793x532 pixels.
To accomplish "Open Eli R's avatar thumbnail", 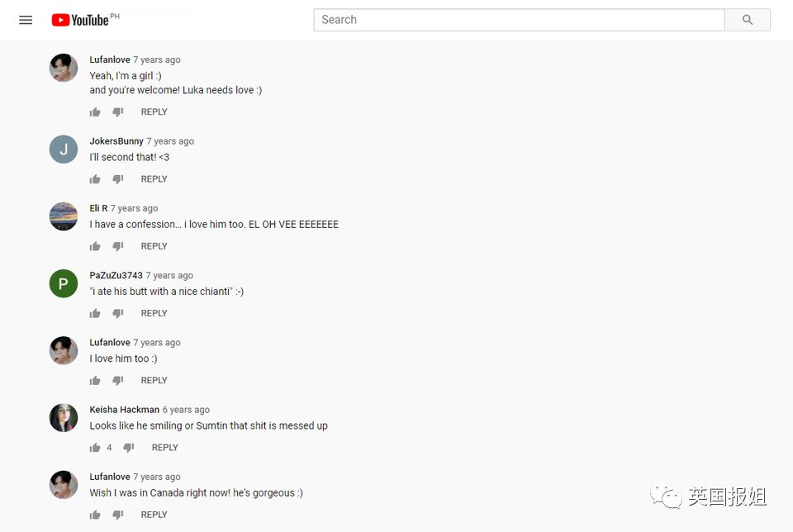I will [64, 216].
